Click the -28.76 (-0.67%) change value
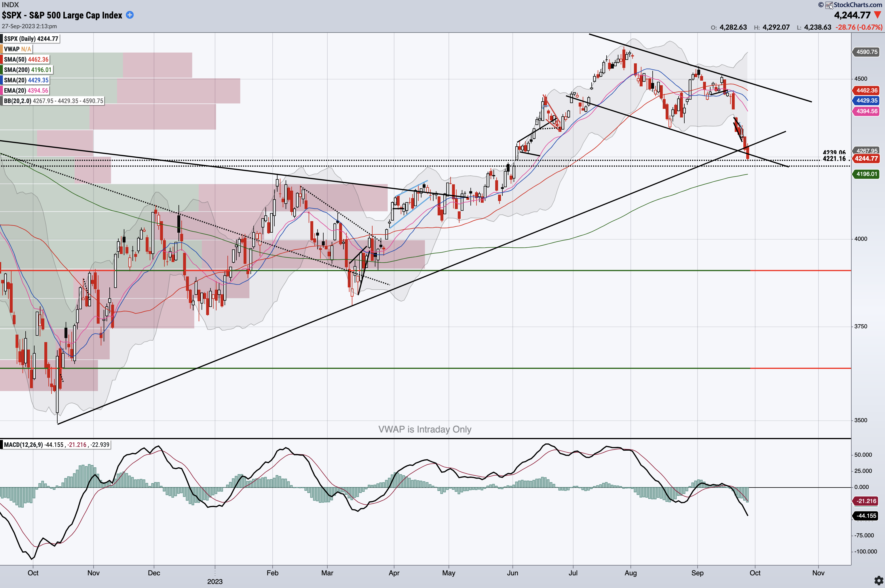The width and height of the screenshot is (885, 588). (x=859, y=27)
